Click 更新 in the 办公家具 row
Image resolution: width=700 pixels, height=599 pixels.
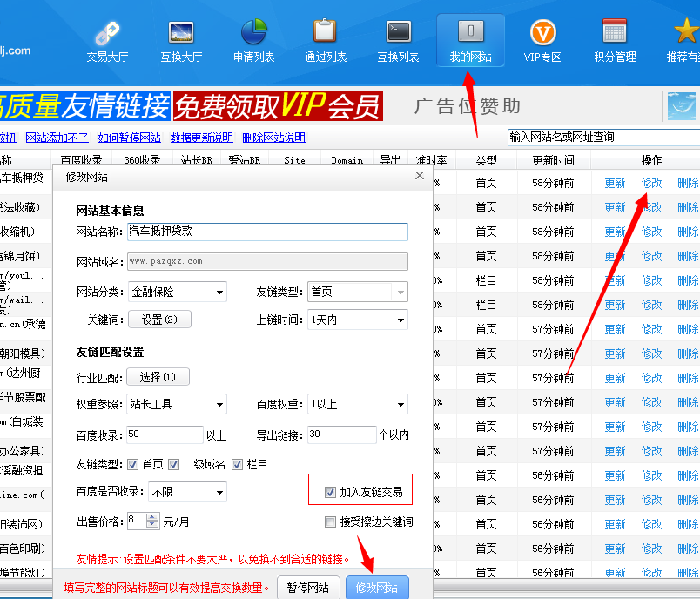615,451
